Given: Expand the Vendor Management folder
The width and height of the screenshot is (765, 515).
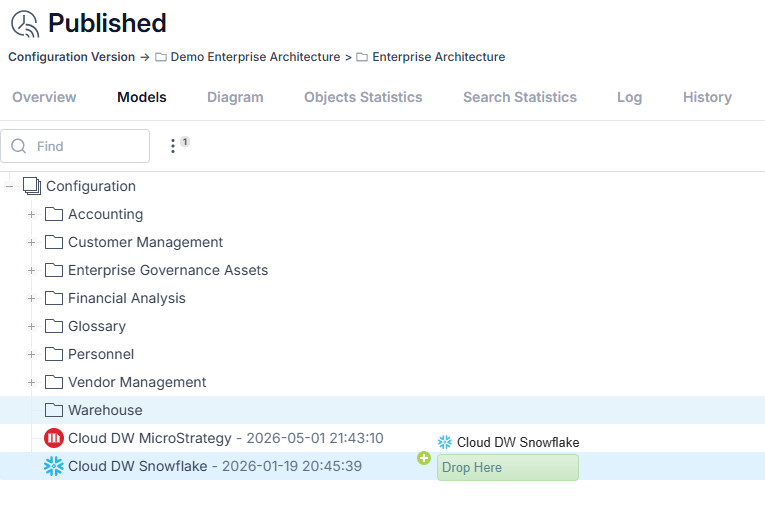Looking at the screenshot, I should [x=31, y=382].
